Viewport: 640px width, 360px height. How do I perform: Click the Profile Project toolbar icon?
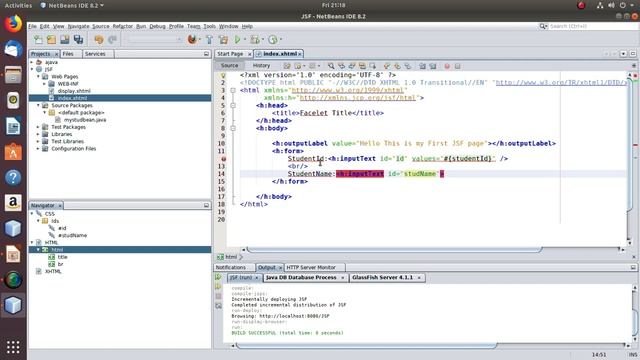pyautogui.click(x=273, y=40)
